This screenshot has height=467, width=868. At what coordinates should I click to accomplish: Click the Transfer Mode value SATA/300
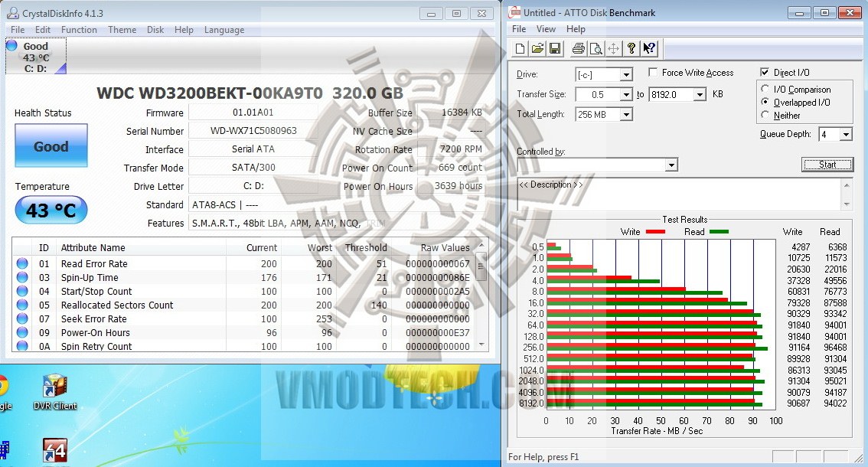coord(253,168)
